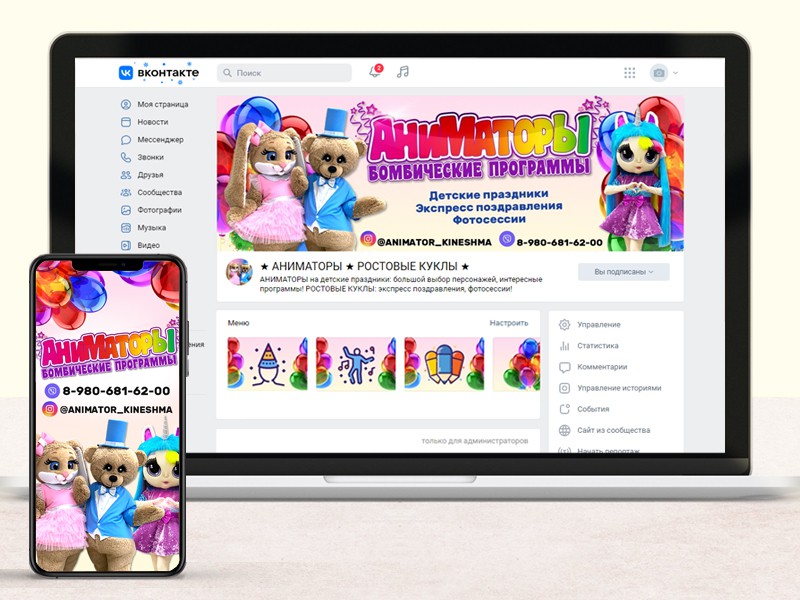
Task: Click the Мессенджер chat bubble icon
Action: tap(126, 140)
